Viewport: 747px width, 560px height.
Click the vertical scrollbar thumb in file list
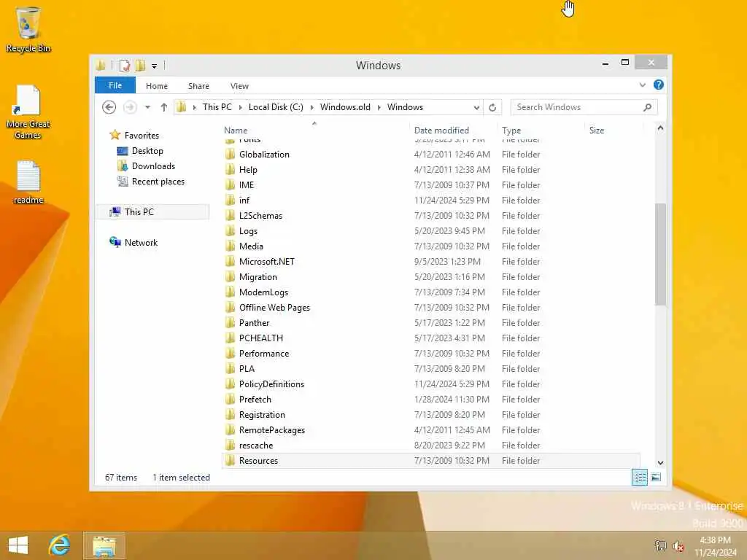[x=660, y=254]
